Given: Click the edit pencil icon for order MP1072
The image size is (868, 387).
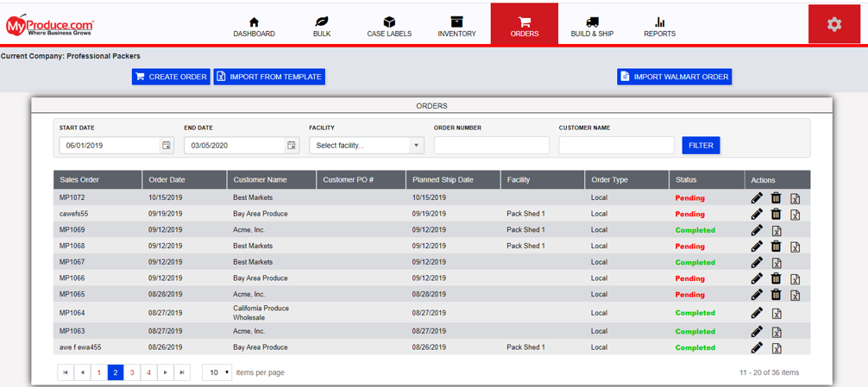Looking at the screenshot, I should pos(757,198).
